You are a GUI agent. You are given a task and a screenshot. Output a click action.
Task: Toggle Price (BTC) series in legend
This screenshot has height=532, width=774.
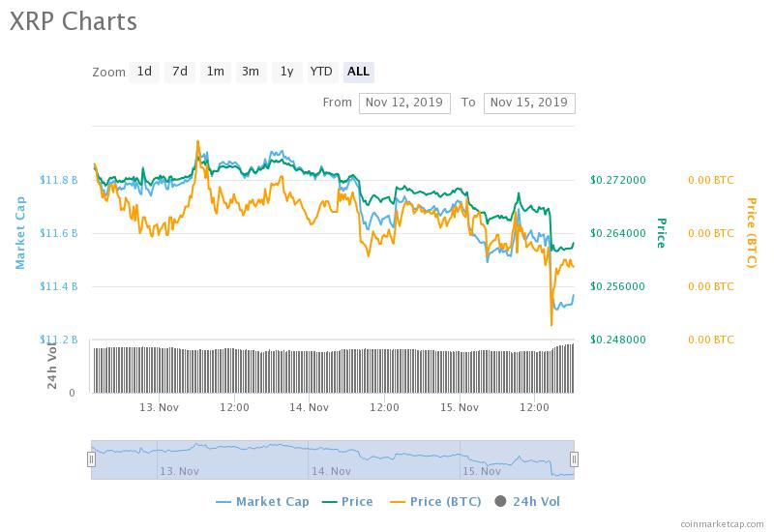pos(435,502)
